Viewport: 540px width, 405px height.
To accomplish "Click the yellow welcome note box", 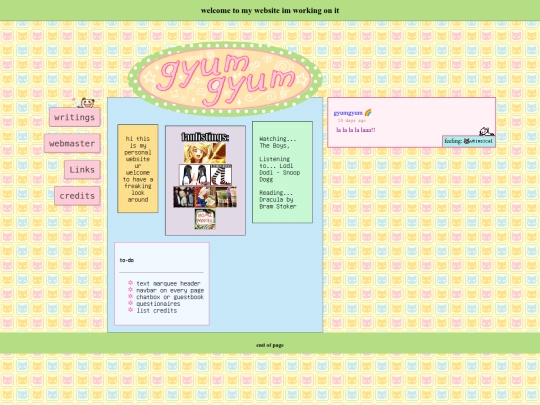I will click(138, 168).
